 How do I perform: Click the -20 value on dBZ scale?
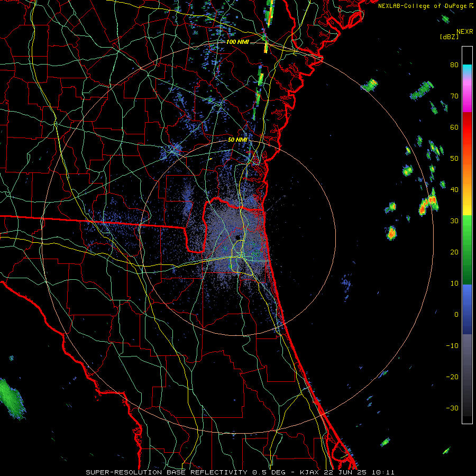click(452, 377)
